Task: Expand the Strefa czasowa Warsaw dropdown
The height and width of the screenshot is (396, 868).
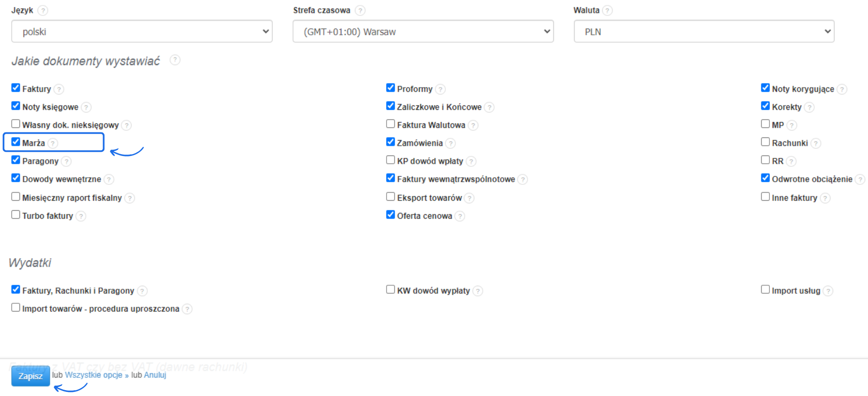Action: [423, 32]
